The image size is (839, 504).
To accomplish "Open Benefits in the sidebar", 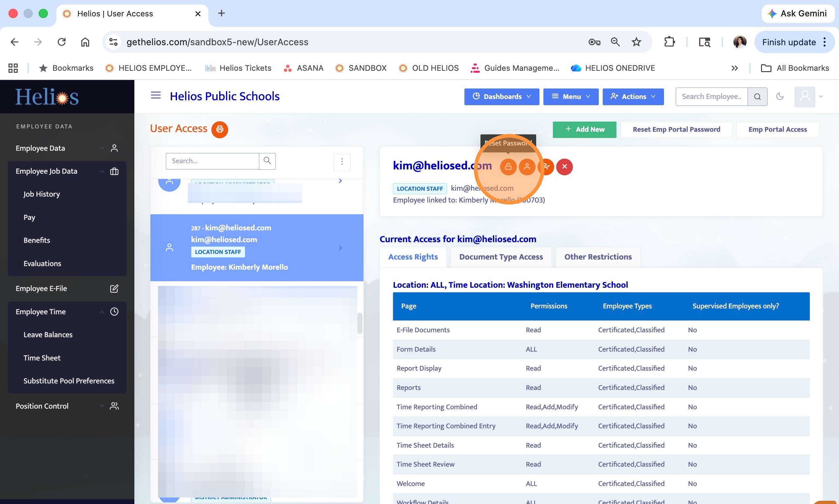I will coord(37,241).
